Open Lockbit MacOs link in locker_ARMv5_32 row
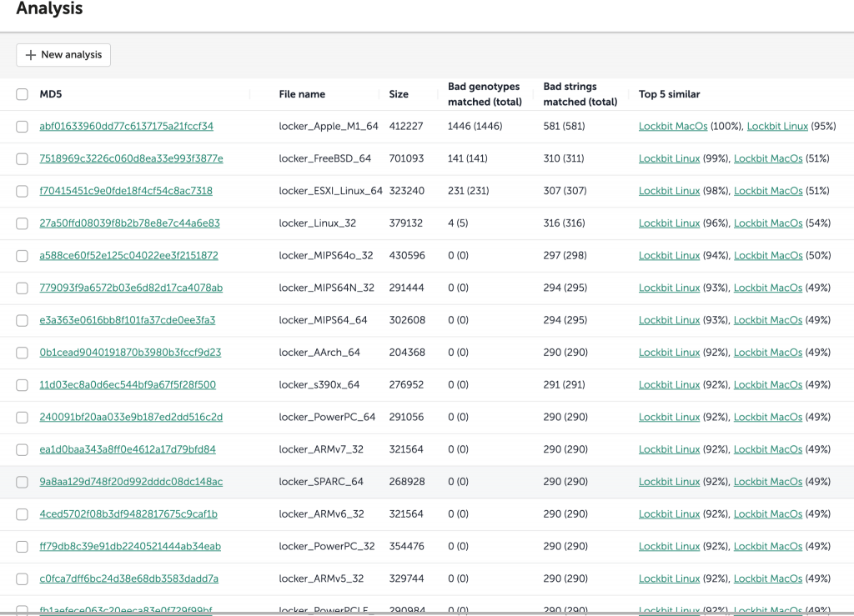Viewport: 854px width, 616px height. (768, 578)
